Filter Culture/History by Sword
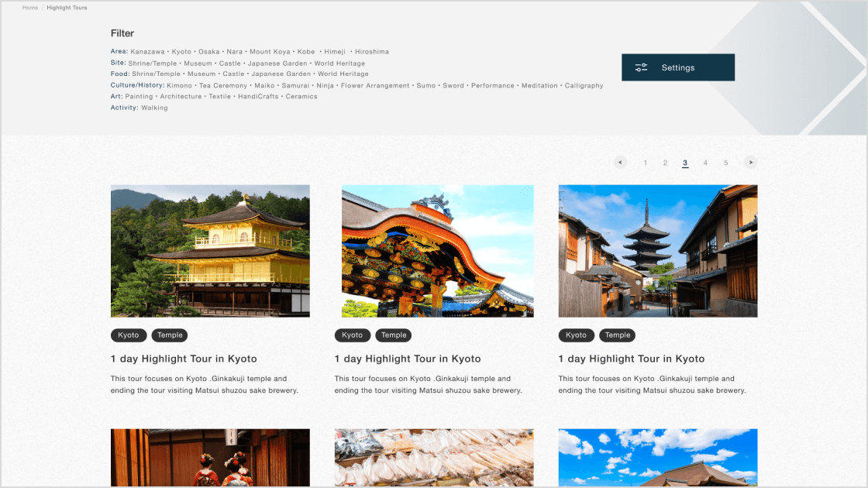This screenshot has height=488, width=868. click(x=453, y=85)
